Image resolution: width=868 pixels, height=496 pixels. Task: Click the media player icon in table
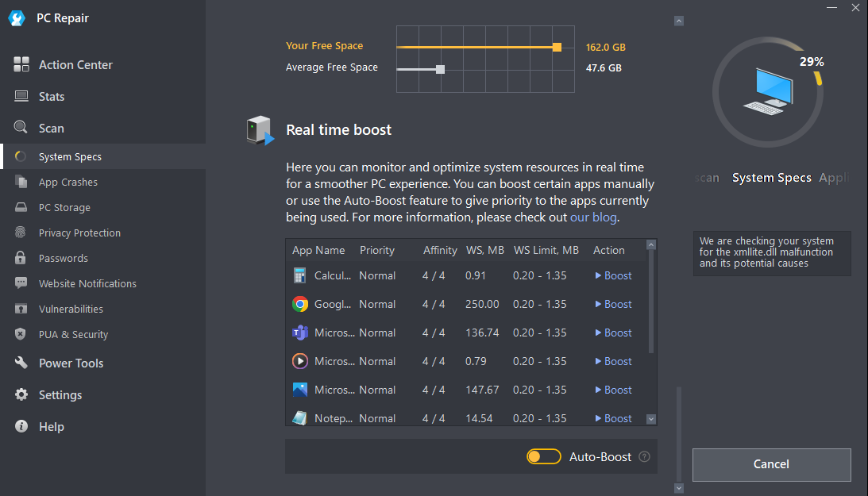tap(300, 361)
